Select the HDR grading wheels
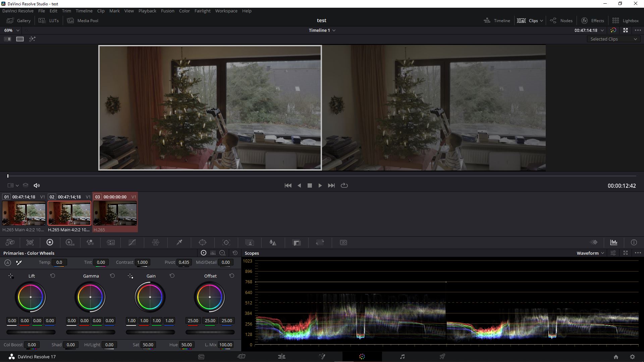 pos(70,242)
